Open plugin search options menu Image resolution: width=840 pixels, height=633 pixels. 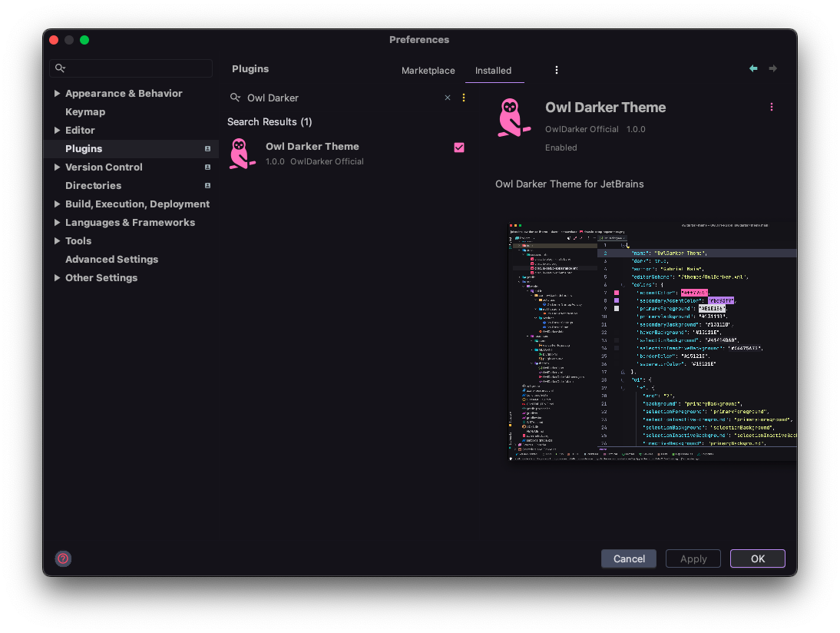(x=464, y=98)
